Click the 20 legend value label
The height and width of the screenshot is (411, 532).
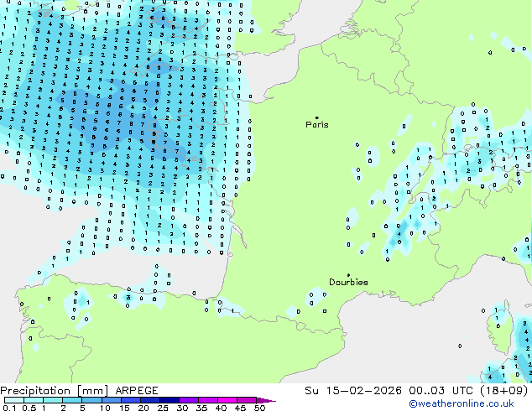coord(143,408)
